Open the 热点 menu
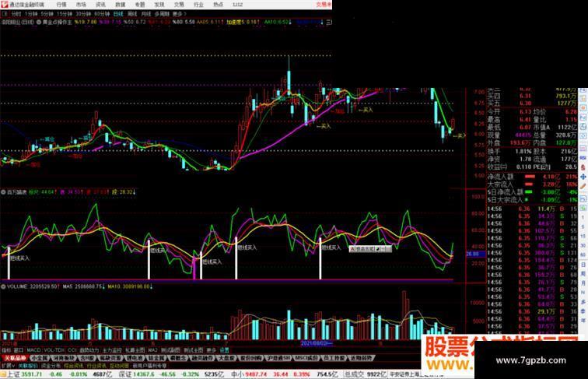Image resolution: width=588 pixels, height=379 pixels. tap(218, 5)
